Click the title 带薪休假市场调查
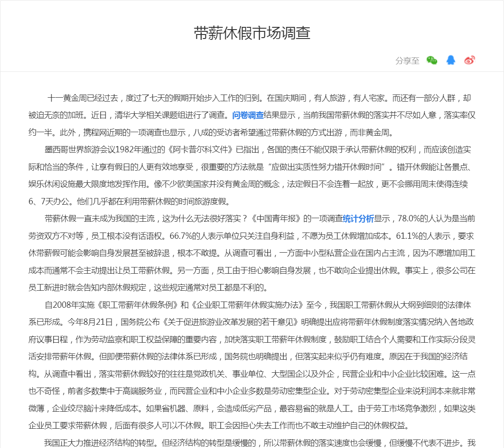Screen dimensions: 504x448 [252, 33]
